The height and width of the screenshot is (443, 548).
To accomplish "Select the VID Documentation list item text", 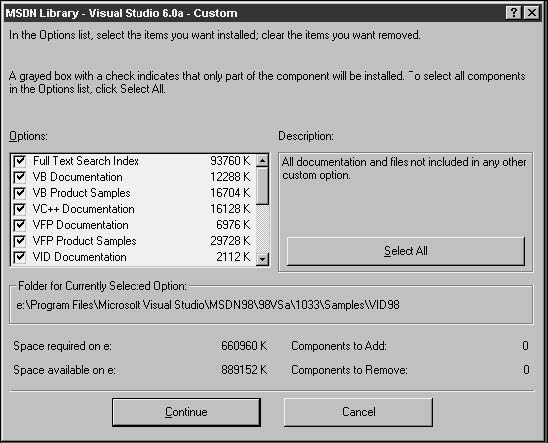I will (80, 257).
